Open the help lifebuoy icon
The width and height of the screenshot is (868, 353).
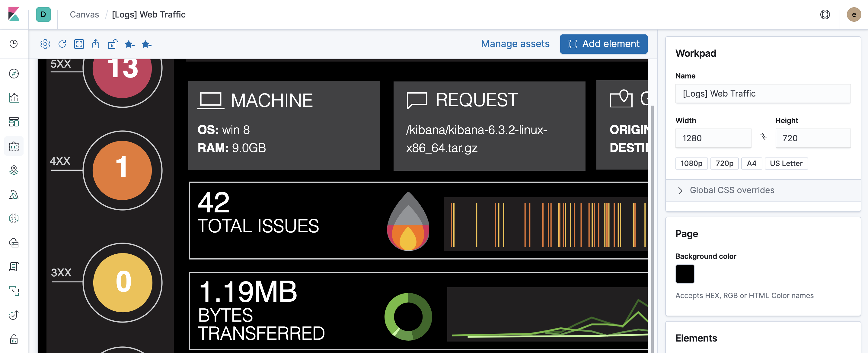[825, 14]
